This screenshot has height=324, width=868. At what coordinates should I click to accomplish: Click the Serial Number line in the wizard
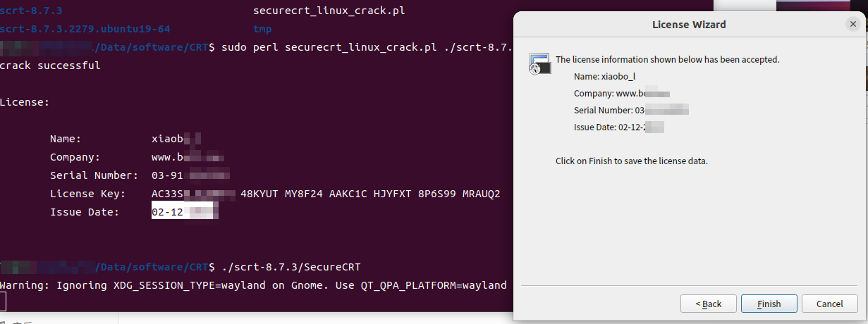click(631, 110)
